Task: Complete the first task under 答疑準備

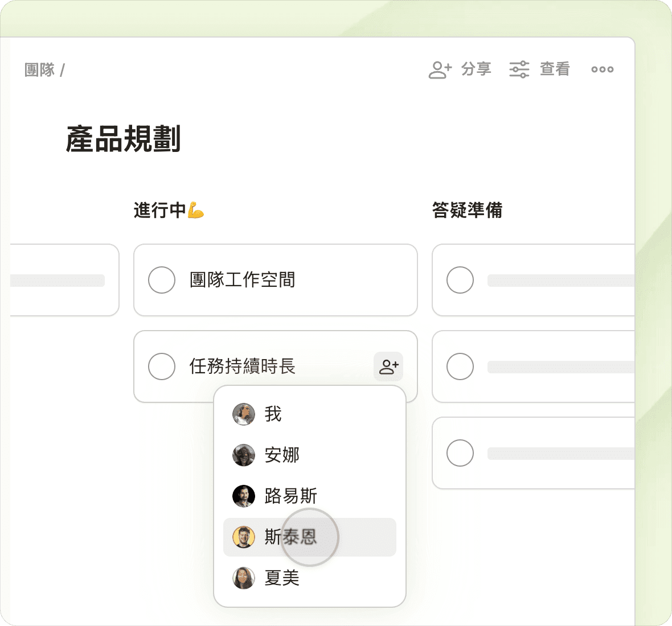Action: [460, 280]
